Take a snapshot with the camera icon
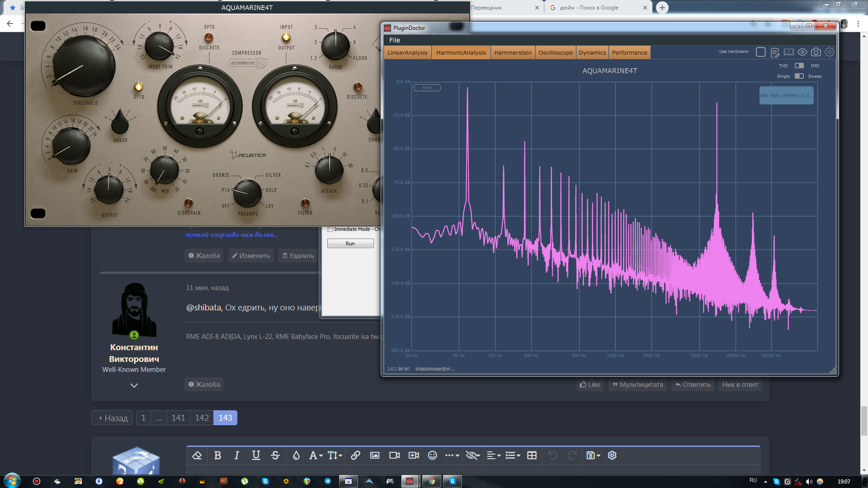Image resolution: width=868 pixels, height=488 pixels. tap(816, 52)
